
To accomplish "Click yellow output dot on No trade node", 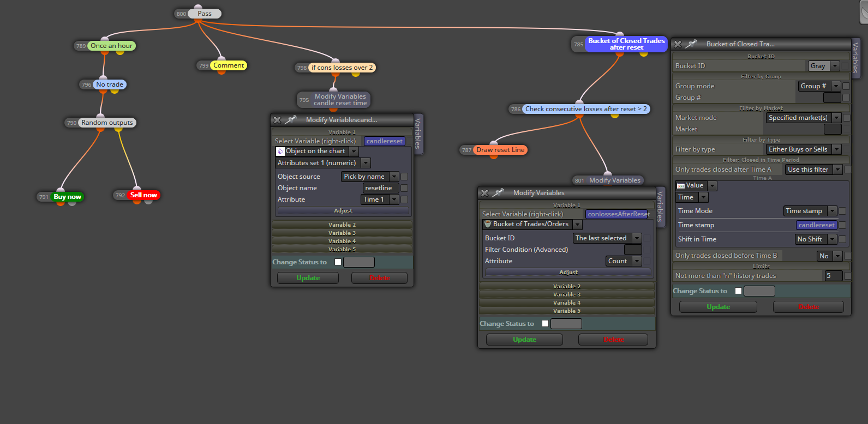I will [115, 91].
